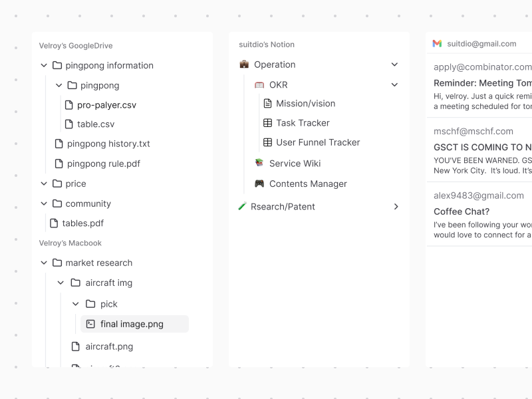This screenshot has width=532, height=399.
Task: Open the Task Tracker page label
Action: [303, 123]
